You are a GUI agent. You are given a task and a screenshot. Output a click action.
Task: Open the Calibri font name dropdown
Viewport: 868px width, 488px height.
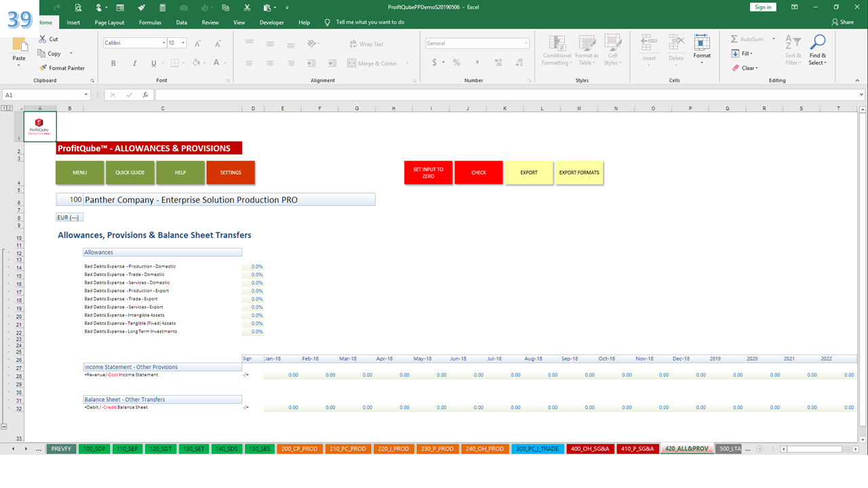pyautogui.click(x=163, y=43)
